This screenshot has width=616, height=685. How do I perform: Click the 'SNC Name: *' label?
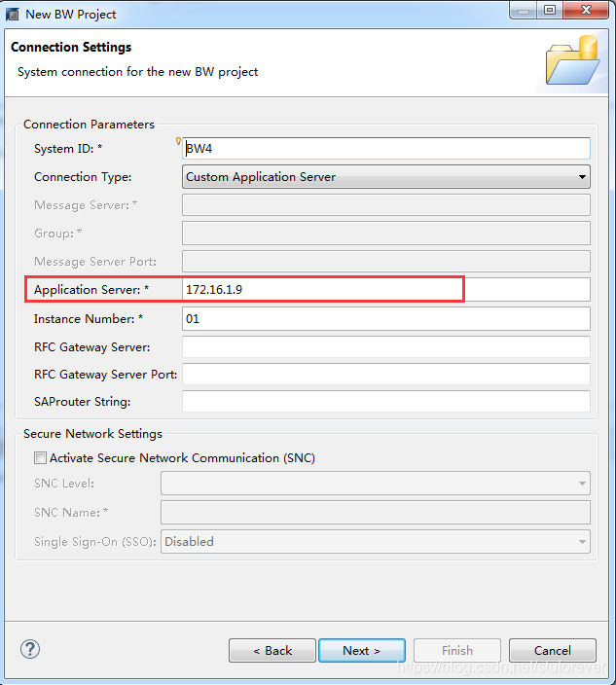(x=71, y=513)
